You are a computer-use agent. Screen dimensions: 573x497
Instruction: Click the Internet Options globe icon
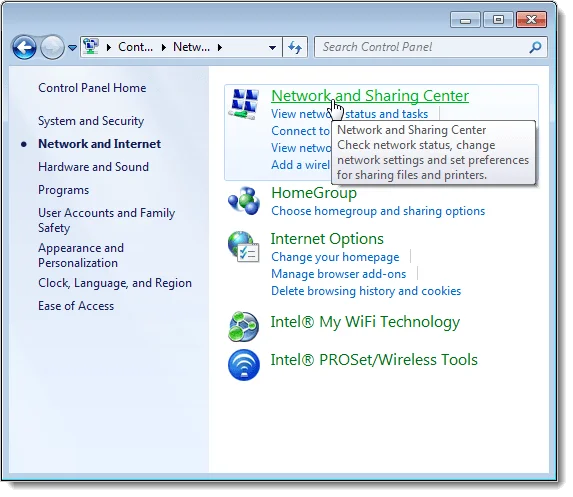coord(244,247)
